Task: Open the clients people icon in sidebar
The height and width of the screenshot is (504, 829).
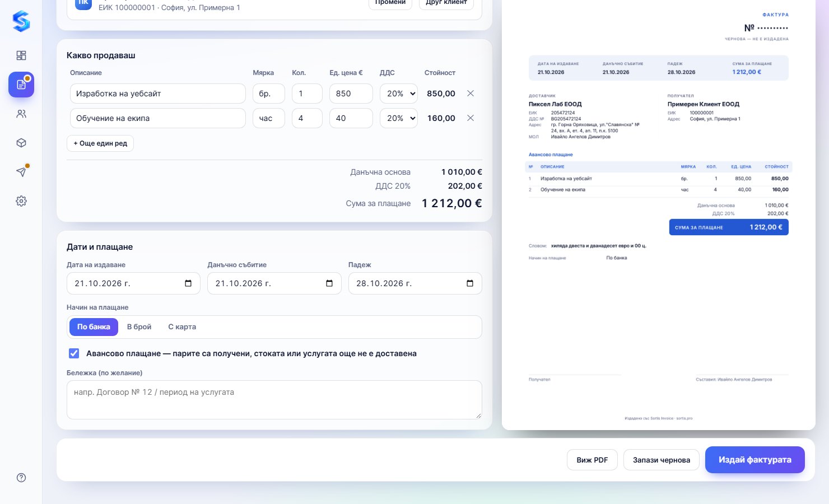Action: click(21, 114)
